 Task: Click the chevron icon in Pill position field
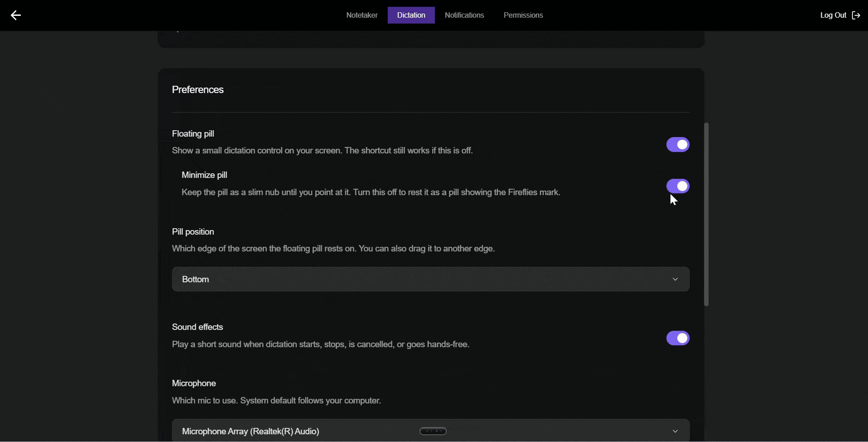tap(675, 279)
